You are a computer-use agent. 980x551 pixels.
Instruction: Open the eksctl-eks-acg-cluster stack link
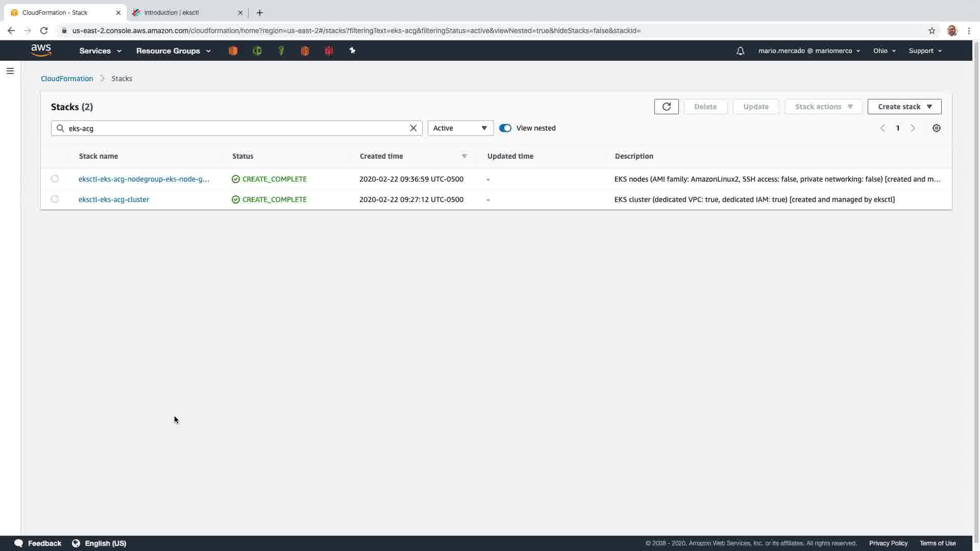(114, 199)
